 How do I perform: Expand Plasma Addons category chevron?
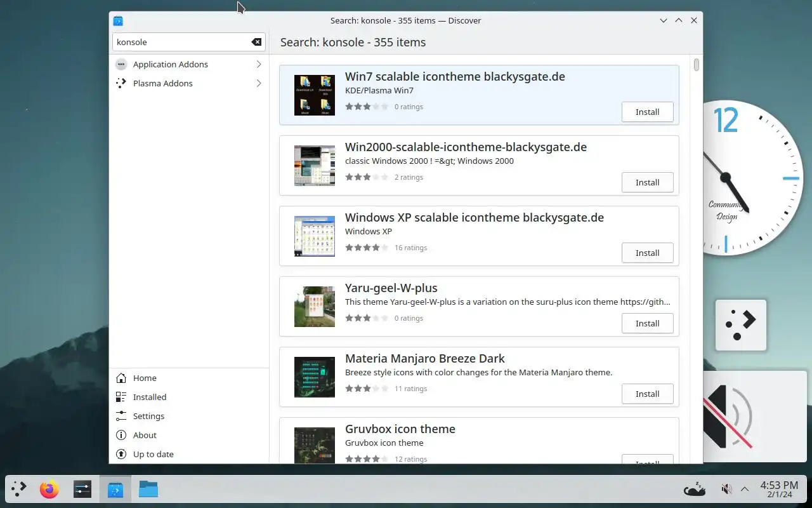[259, 83]
